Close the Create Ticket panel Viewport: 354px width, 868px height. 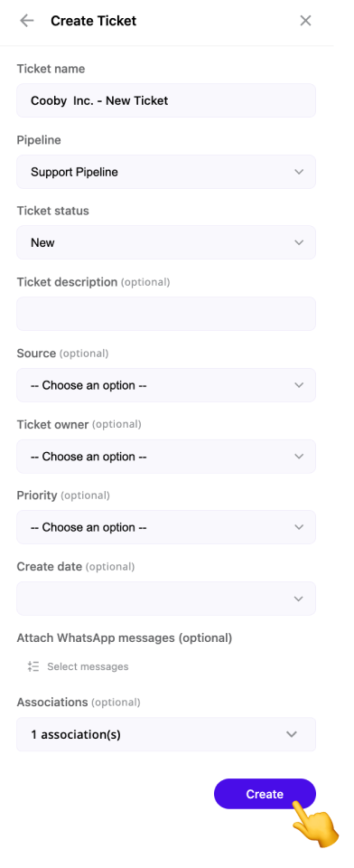pyautogui.click(x=305, y=21)
